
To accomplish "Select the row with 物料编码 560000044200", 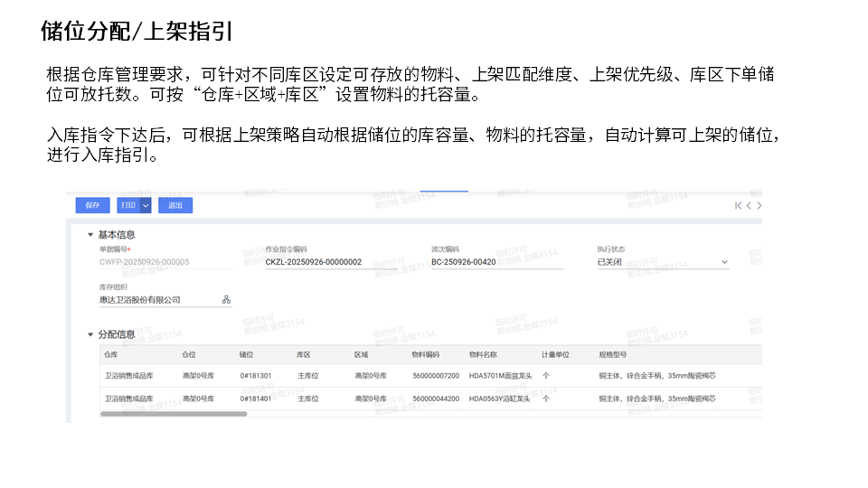I will 436,399.
